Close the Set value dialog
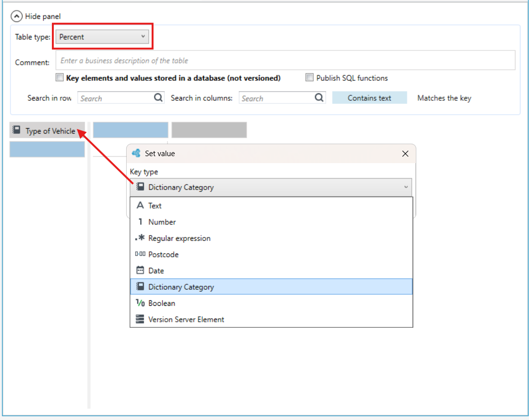 click(405, 154)
